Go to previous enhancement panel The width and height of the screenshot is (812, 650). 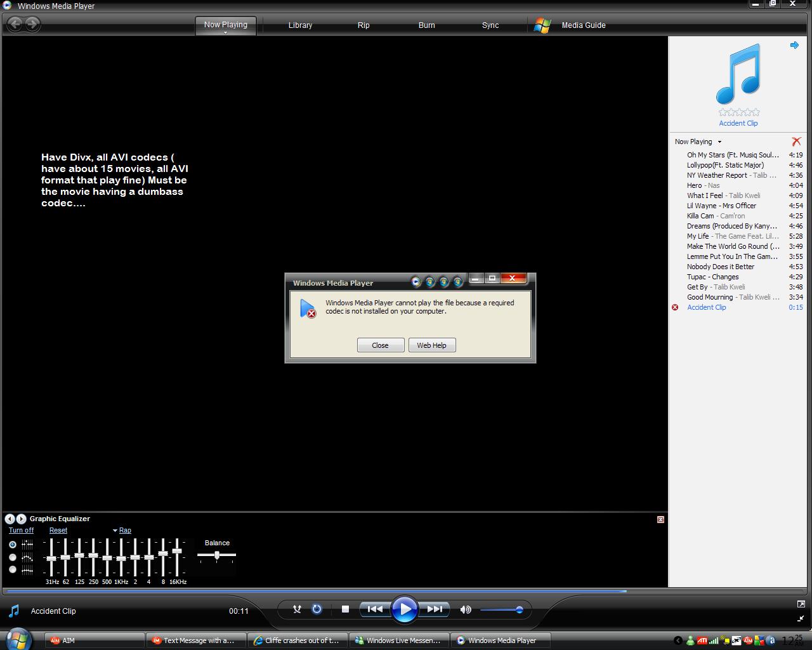[x=10, y=519]
